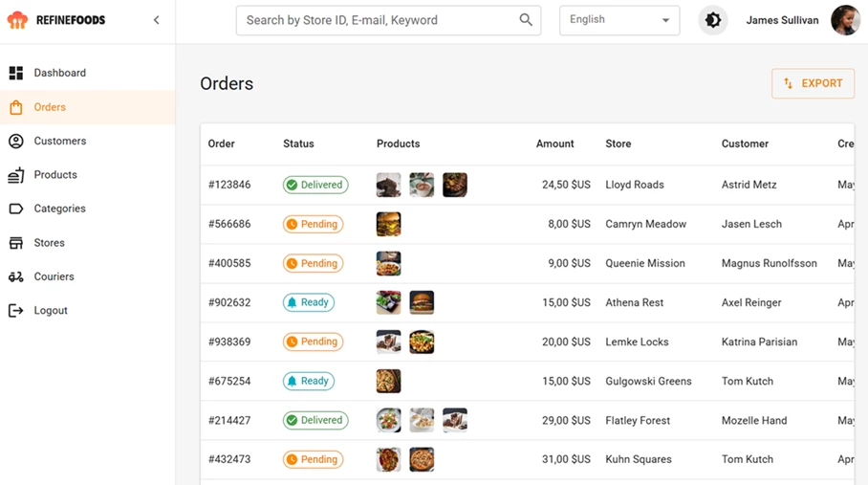Click the Logout icon in sidebar
This screenshot has width=868, height=485.
click(x=16, y=311)
